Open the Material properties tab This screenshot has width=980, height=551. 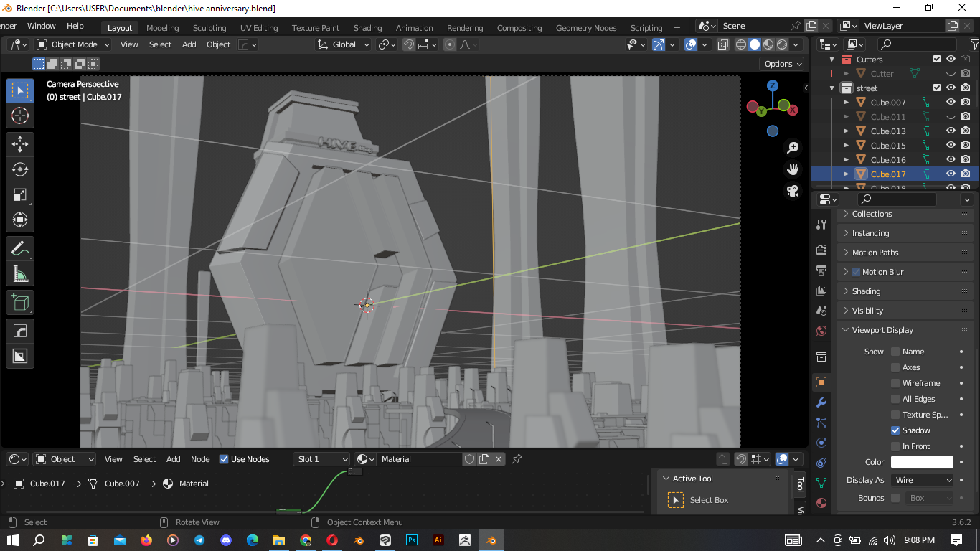click(x=821, y=503)
